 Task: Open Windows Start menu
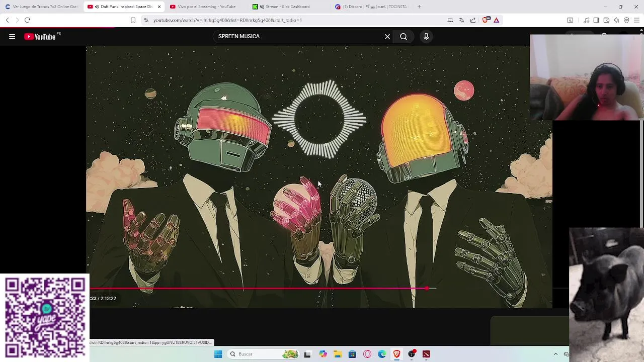[218, 354]
